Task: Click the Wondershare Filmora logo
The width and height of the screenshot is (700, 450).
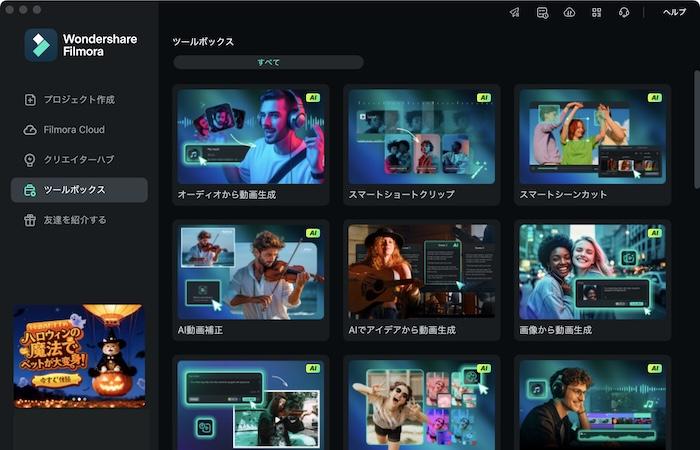Action: coord(81,45)
